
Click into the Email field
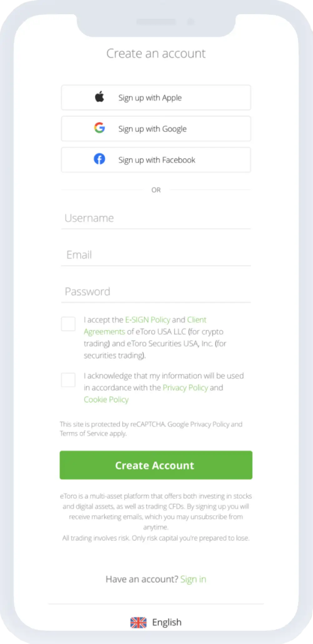[156, 255]
